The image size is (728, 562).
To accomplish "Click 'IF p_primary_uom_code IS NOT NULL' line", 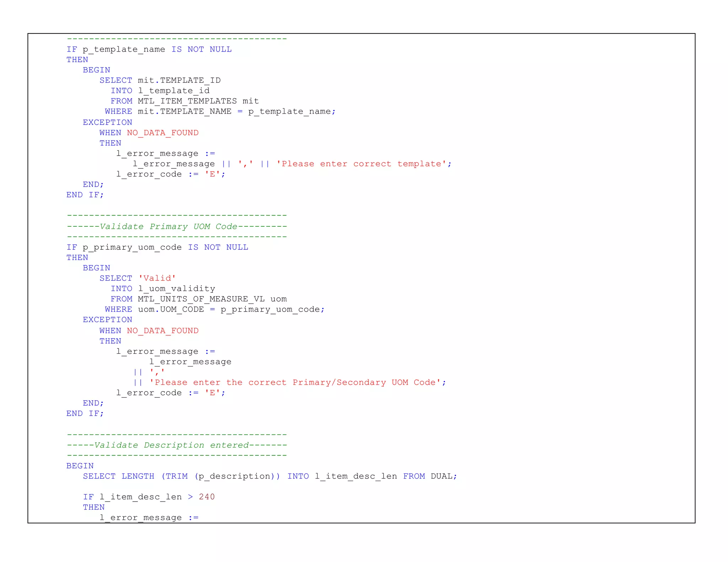I will (157, 247).
